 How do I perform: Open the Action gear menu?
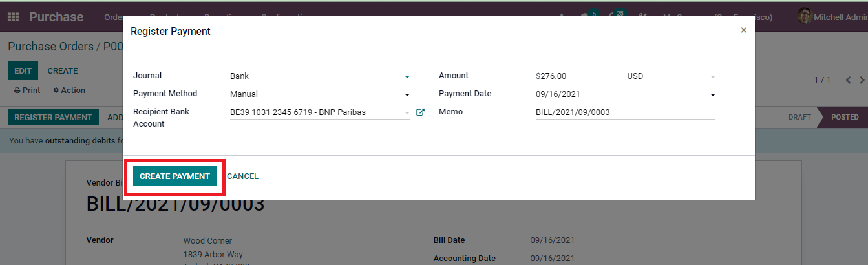pyautogui.click(x=69, y=90)
